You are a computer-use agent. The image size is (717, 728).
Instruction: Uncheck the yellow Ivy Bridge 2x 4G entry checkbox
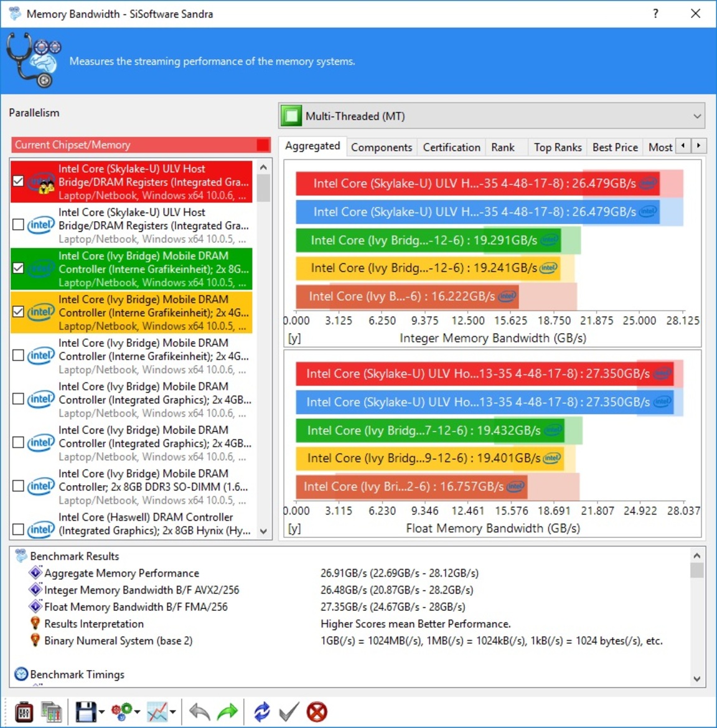click(x=18, y=311)
